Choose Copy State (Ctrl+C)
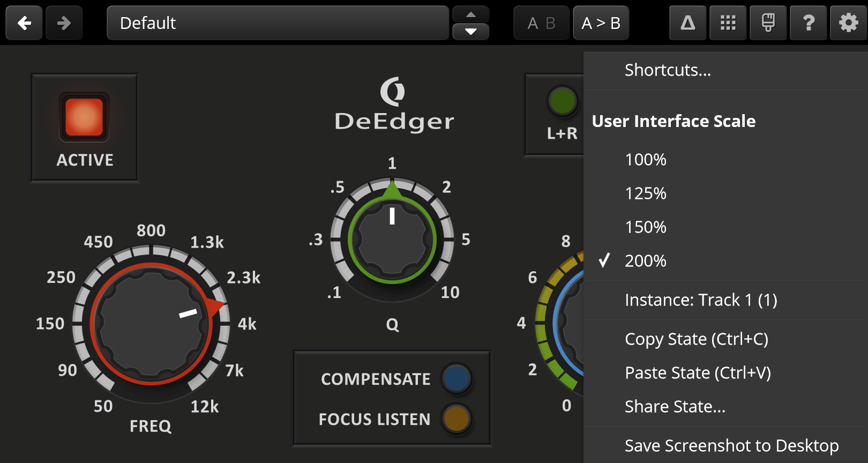 pos(725,339)
